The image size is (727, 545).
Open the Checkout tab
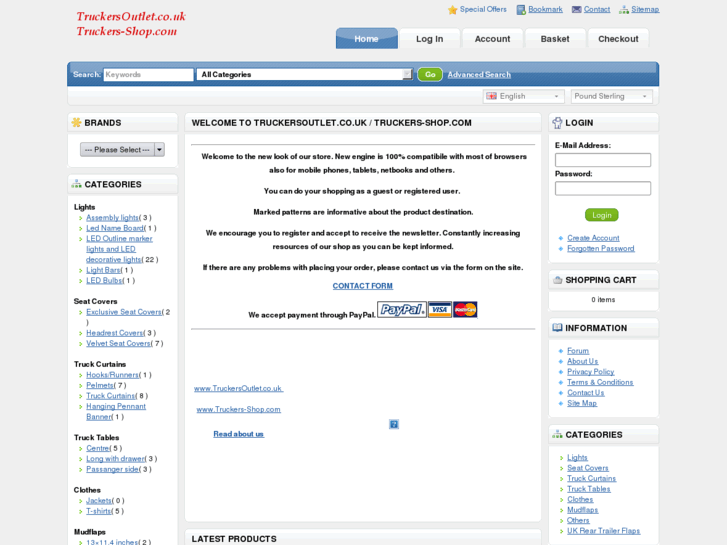point(618,38)
